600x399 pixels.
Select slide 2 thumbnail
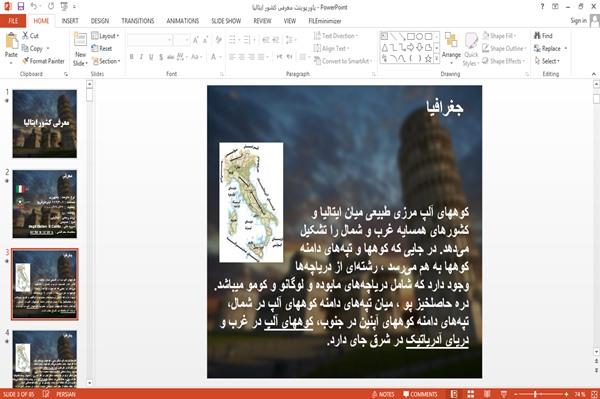(x=45, y=204)
